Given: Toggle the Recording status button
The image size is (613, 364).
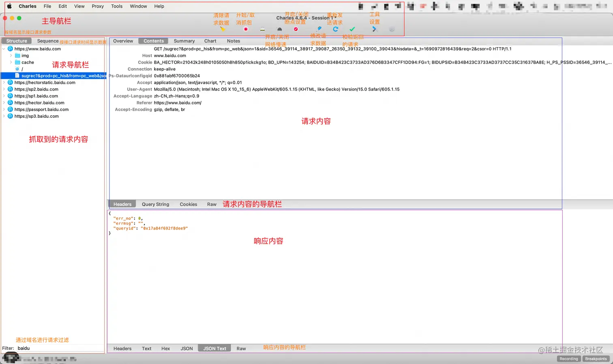Looking at the screenshot, I should pos(569,359).
